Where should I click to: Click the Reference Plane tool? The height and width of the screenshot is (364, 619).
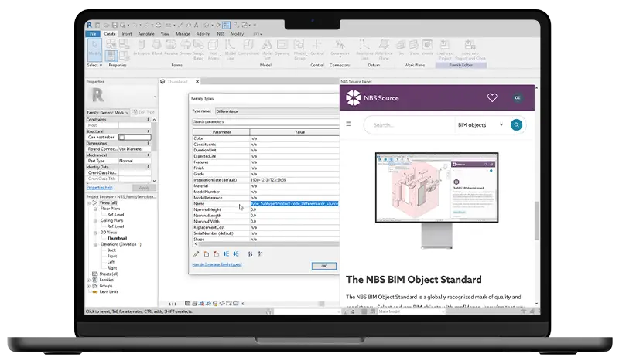(384, 49)
